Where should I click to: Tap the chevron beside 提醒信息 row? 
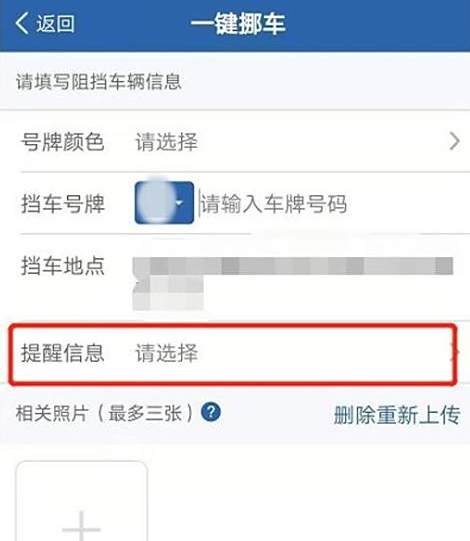point(456,353)
